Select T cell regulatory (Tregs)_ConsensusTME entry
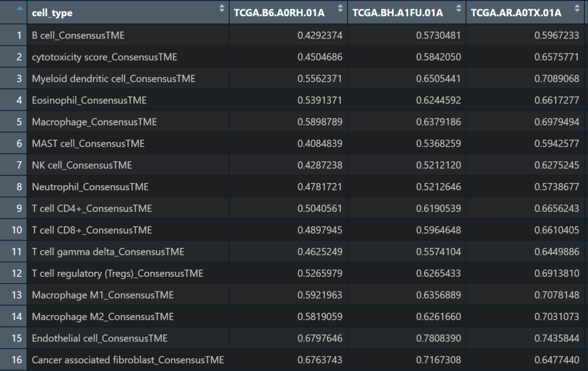 tap(118, 273)
